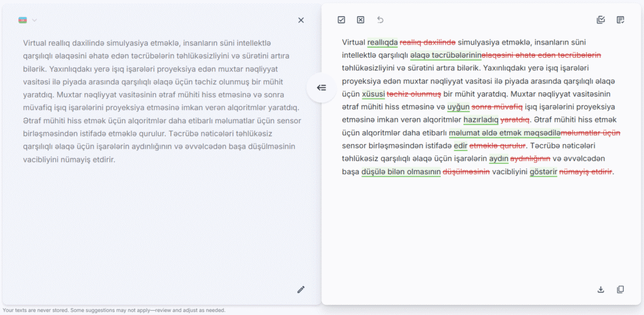Click the reject X box icon
This screenshot has width=644, height=315.
point(360,20)
